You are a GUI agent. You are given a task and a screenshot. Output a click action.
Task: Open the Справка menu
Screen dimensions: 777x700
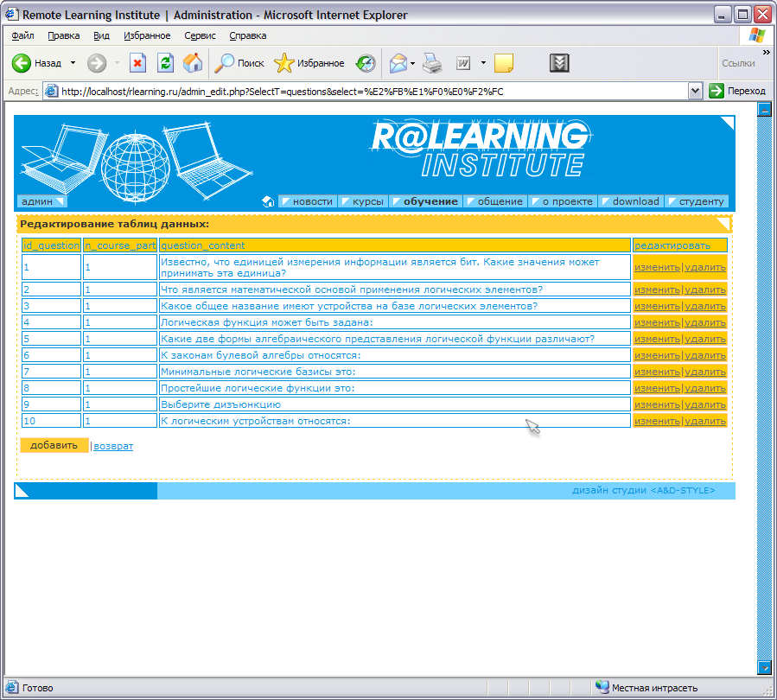tap(248, 35)
